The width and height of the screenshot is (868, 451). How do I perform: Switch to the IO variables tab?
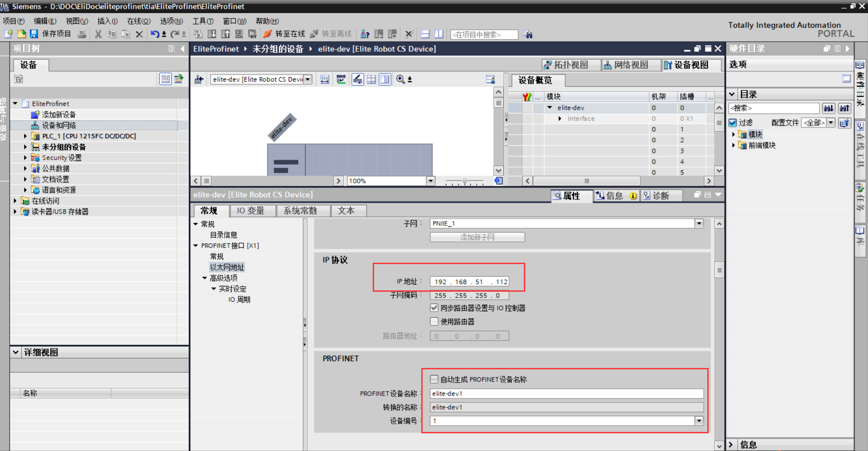click(250, 211)
